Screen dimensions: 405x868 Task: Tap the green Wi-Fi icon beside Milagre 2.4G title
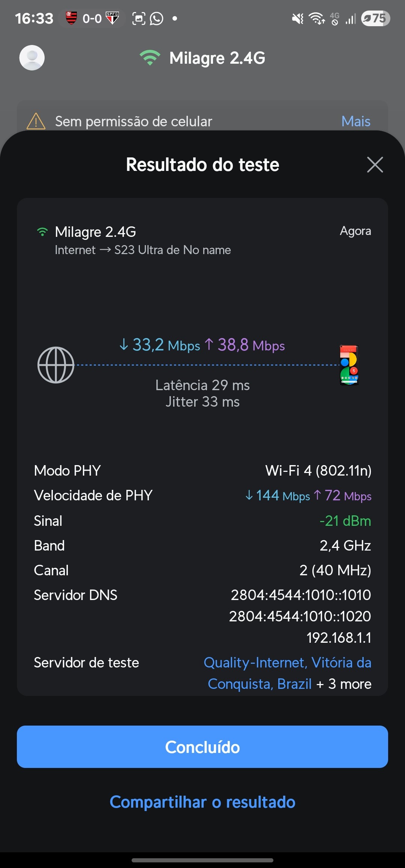click(150, 58)
